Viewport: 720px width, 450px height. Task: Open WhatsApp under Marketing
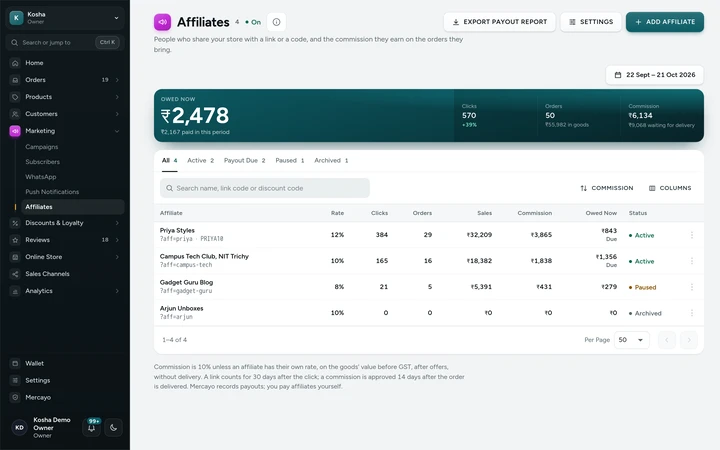point(41,177)
